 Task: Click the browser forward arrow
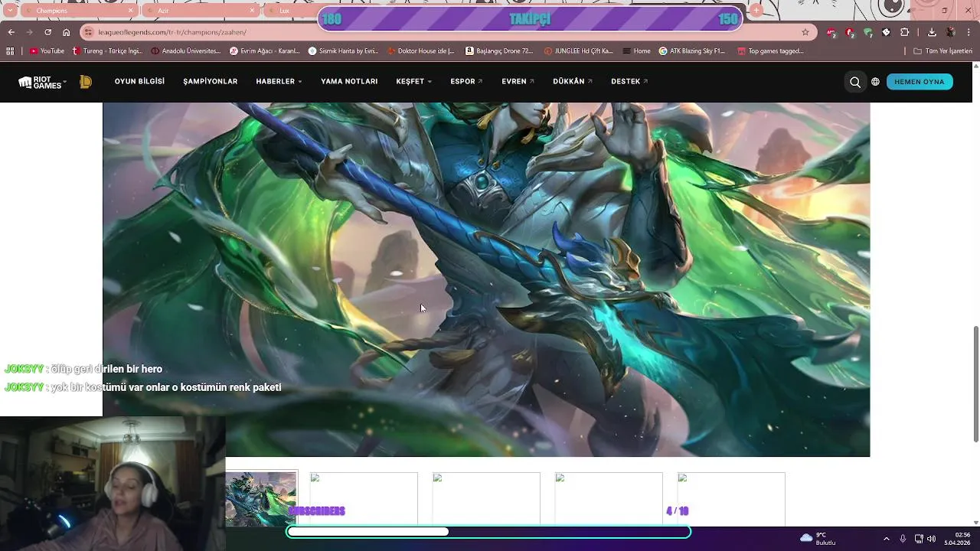click(29, 32)
